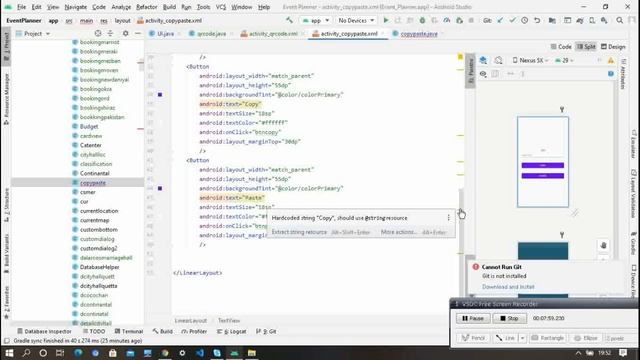
Task: Open the Palette side tab
Action: click(470, 71)
